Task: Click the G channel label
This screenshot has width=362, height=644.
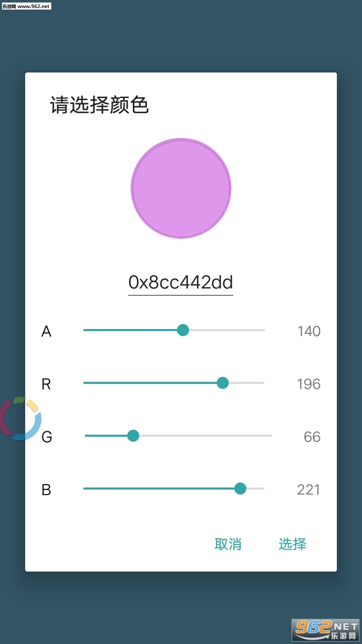Action: coord(46,437)
